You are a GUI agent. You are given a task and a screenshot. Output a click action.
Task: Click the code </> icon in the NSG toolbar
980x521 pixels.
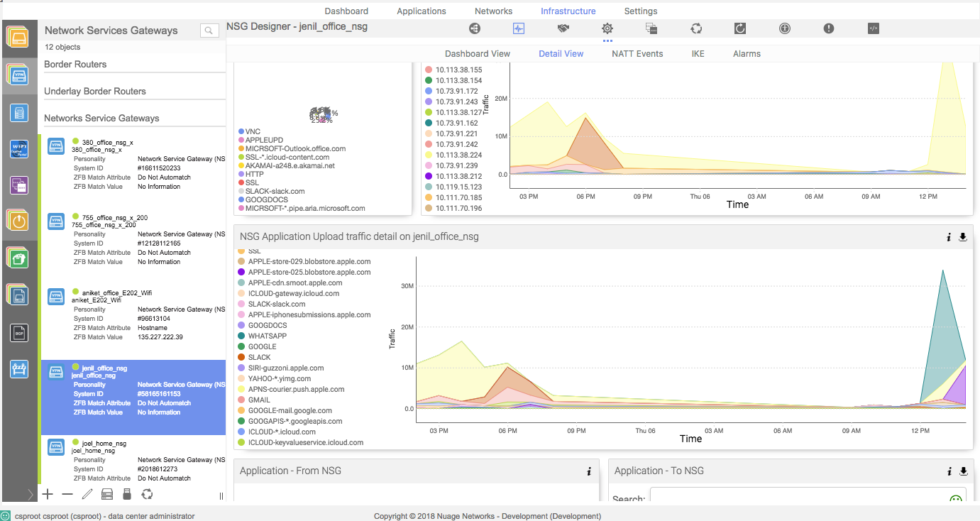(873, 28)
